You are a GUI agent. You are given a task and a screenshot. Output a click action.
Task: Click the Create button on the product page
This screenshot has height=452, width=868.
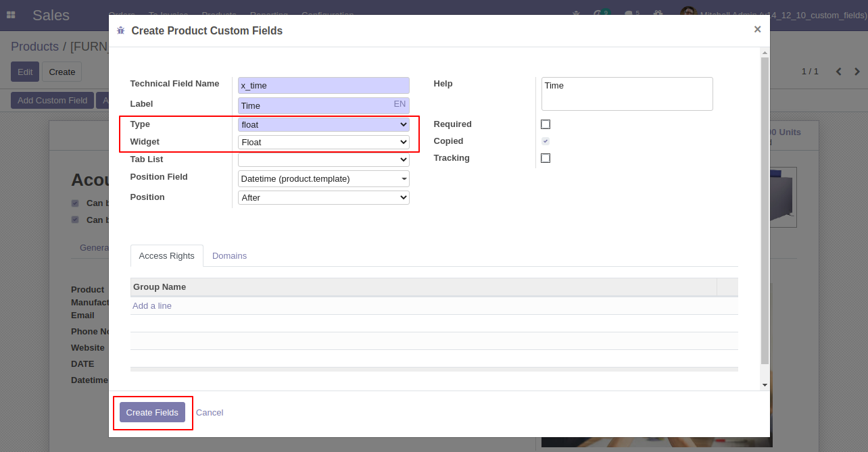pyautogui.click(x=62, y=72)
